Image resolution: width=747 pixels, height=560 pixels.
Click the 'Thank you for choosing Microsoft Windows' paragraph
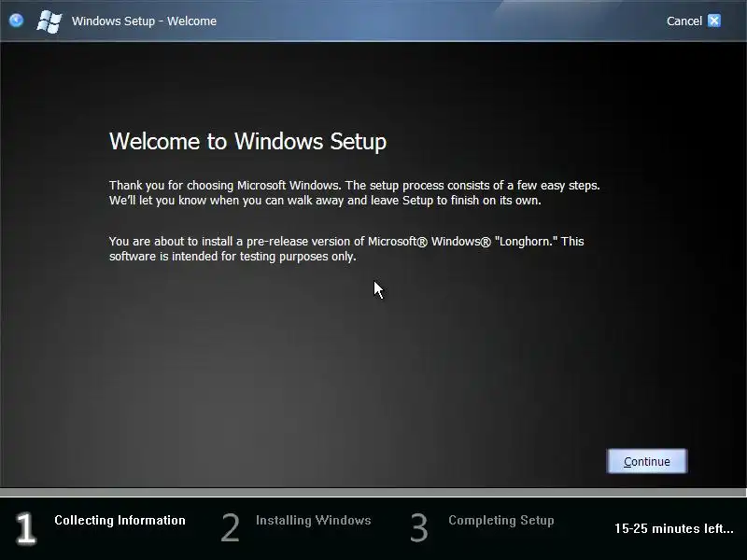[x=355, y=193]
